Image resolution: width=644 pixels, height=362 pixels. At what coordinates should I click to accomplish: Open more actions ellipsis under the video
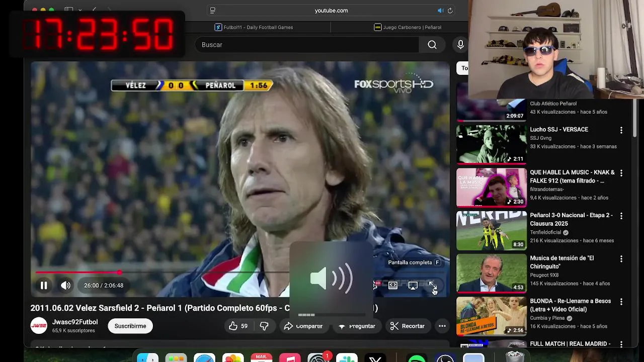coord(442,326)
